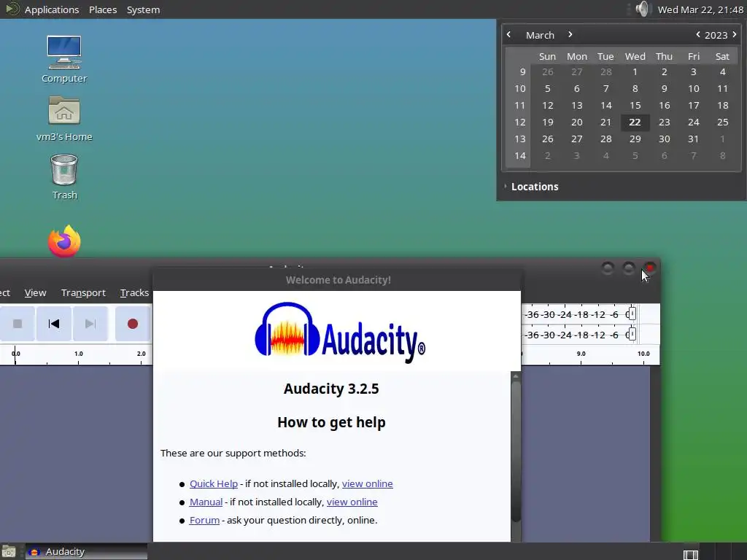747x560 pixels.
Task: Click the show desktop icon in bottom panel
Action: [x=8, y=552]
